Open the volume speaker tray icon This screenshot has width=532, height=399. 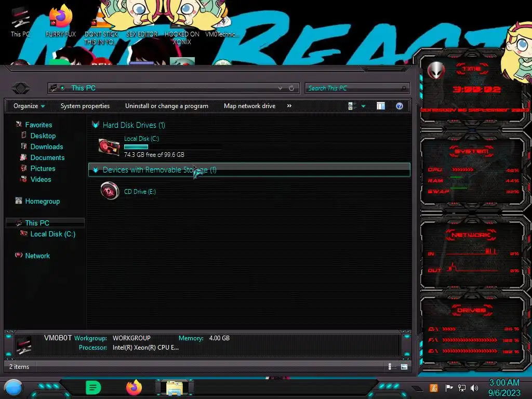[x=474, y=388]
